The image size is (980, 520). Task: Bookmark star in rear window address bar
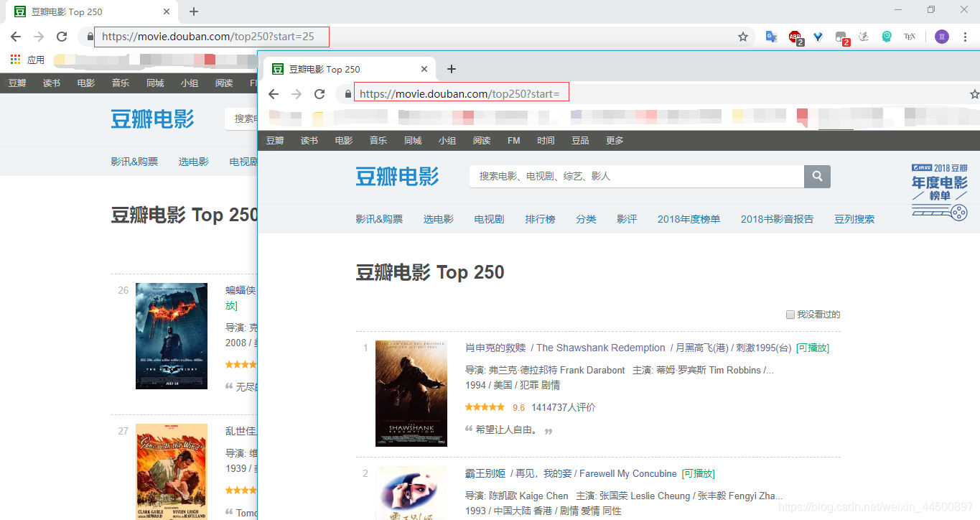pos(743,37)
